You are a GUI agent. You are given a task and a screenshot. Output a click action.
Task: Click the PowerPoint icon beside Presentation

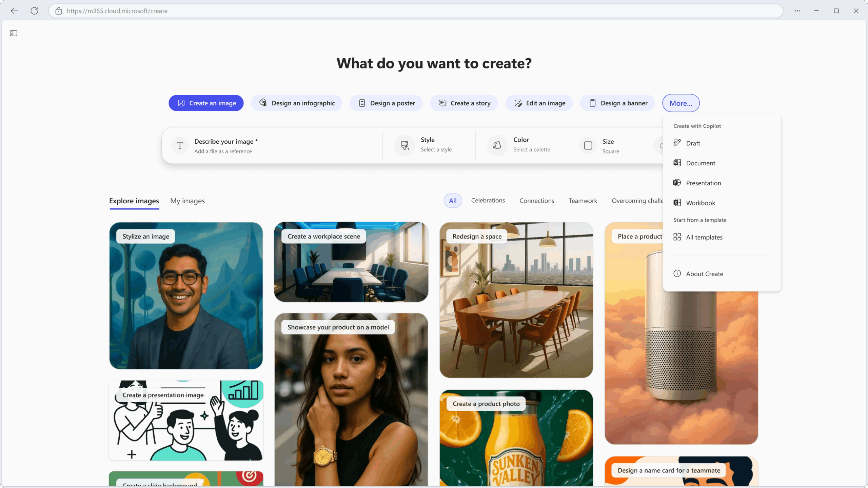pyautogui.click(x=677, y=183)
